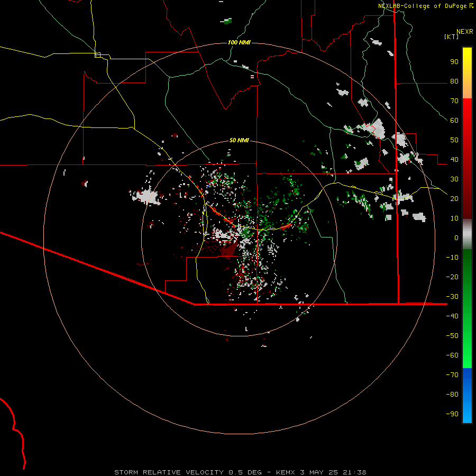Click the 60 value on velocity scale
The width and height of the screenshot is (476, 476).
tap(454, 121)
